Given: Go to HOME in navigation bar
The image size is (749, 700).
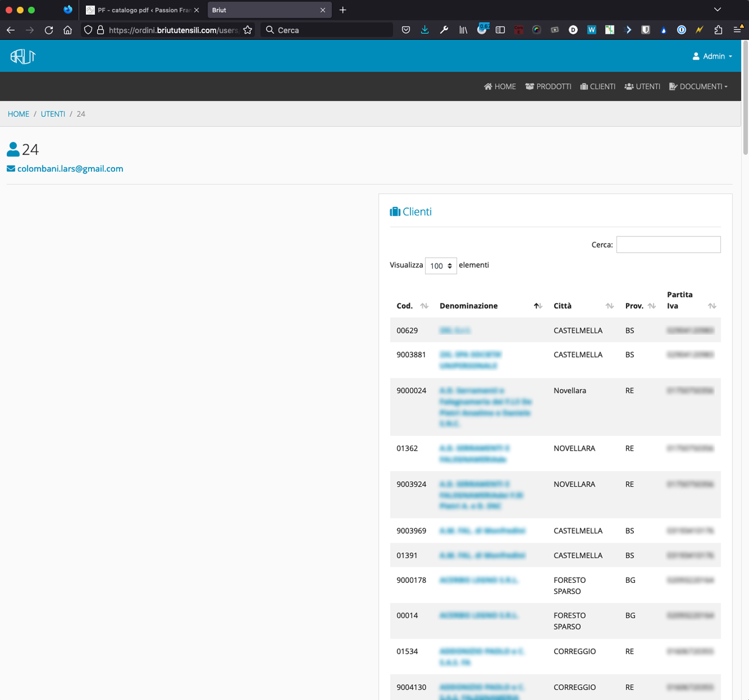Looking at the screenshot, I should tap(500, 86).
